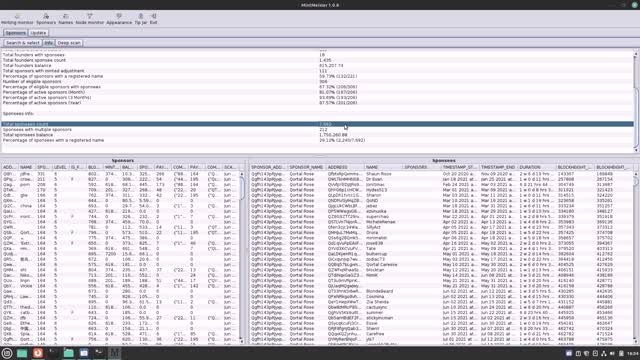Select the Total founders balance row
The image size is (640, 360).
tap(318, 65)
